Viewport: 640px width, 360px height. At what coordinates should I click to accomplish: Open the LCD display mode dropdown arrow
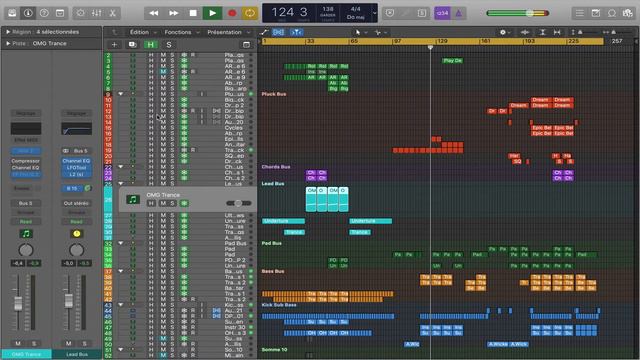[x=374, y=13]
